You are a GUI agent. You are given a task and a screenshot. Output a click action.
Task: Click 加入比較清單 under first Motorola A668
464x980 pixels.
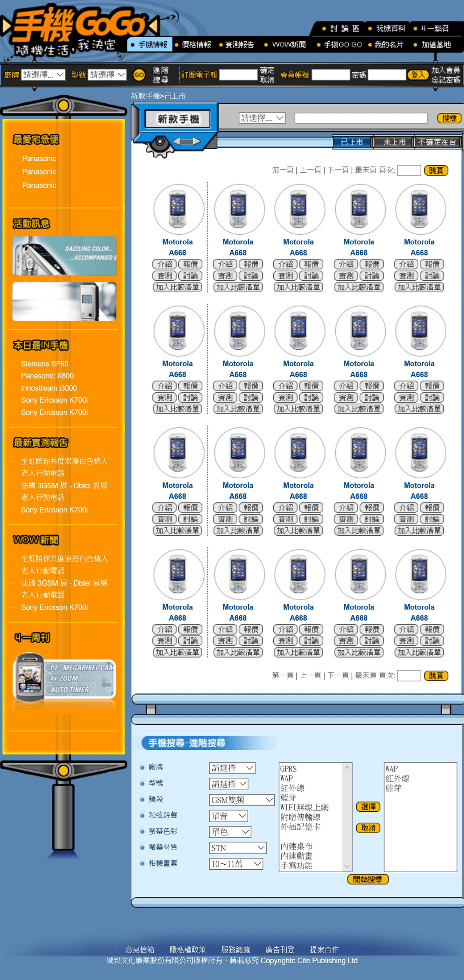click(177, 287)
